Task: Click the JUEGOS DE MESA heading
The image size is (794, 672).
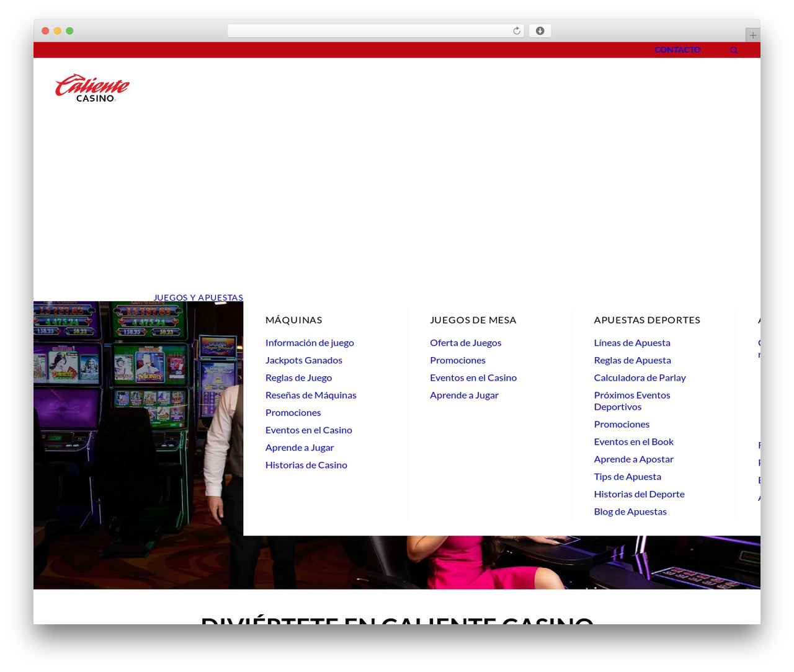Action: (473, 320)
